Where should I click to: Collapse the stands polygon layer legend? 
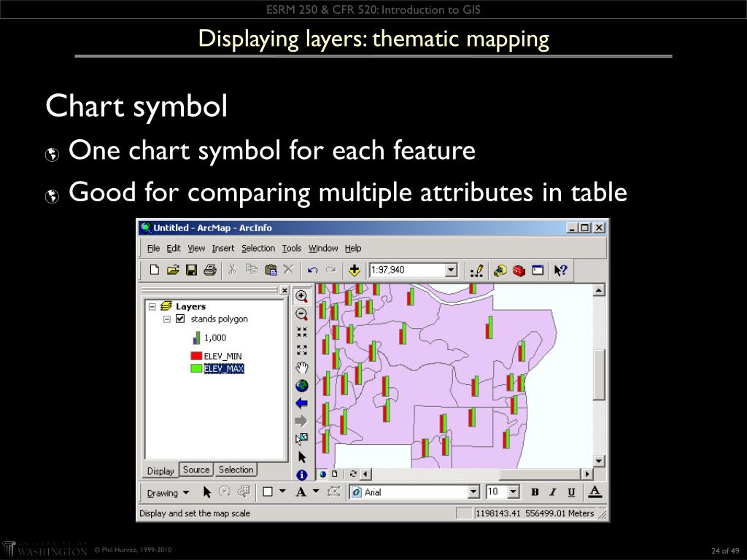tap(167, 319)
